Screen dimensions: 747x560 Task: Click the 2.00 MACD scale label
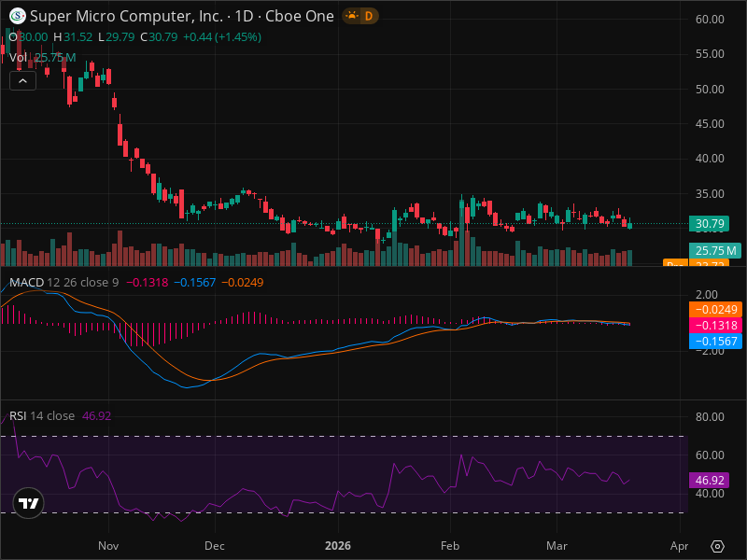coord(707,294)
